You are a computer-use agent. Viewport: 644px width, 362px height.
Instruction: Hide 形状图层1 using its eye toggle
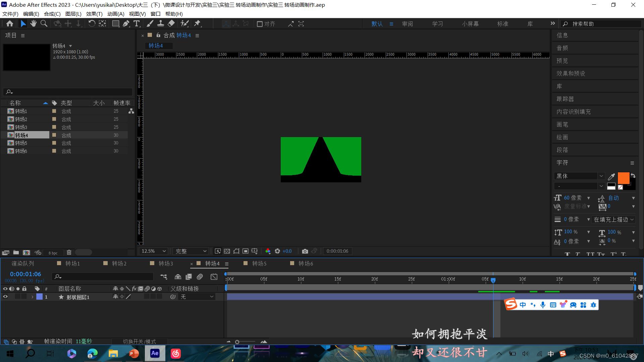click(5, 297)
